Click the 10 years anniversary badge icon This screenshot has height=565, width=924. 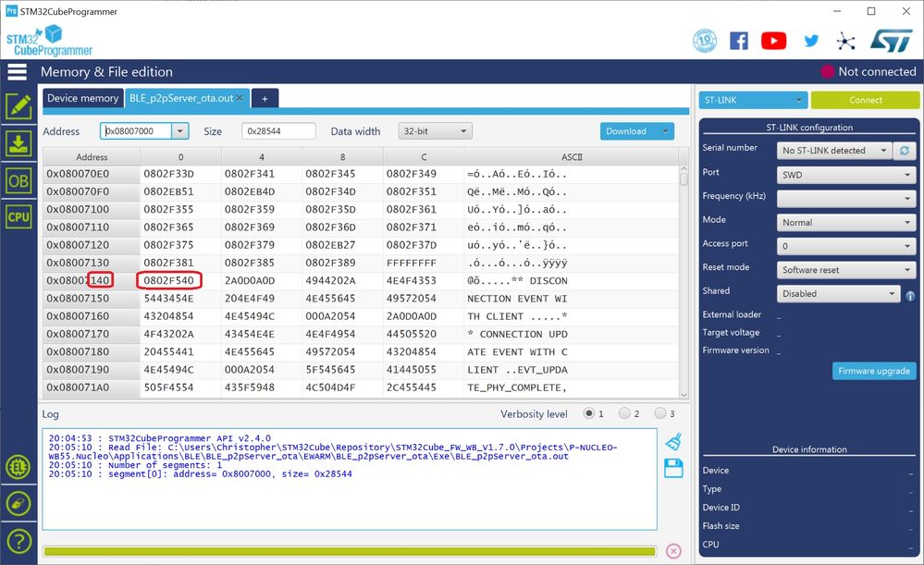click(x=705, y=41)
